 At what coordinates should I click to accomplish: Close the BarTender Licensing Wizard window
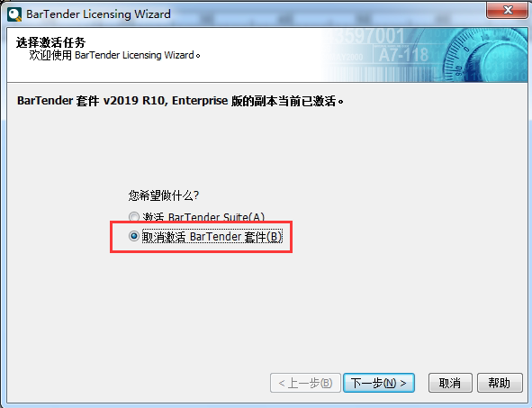click(x=508, y=10)
